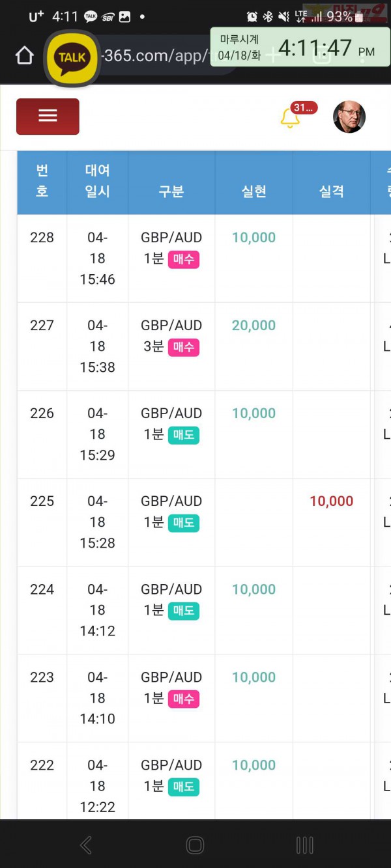391x868 pixels.
Task: Tap the Android home navigation button
Action: coord(195,845)
